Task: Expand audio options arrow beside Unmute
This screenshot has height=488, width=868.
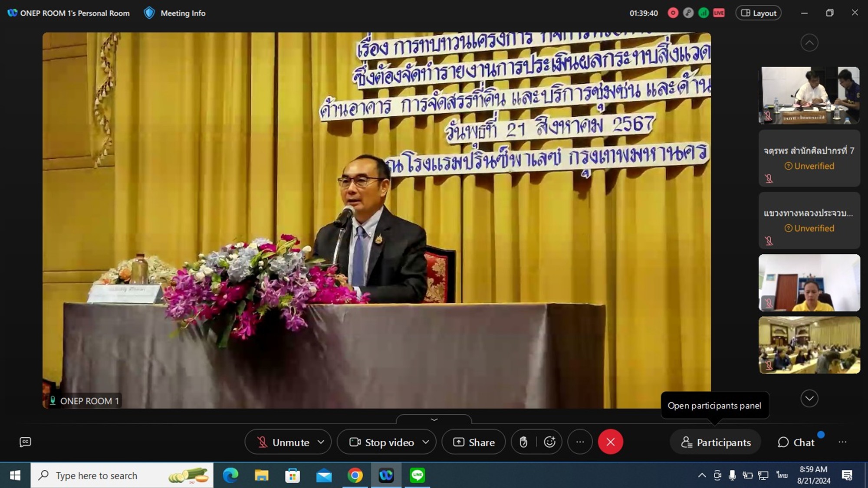Action: [x=321, y=442]
